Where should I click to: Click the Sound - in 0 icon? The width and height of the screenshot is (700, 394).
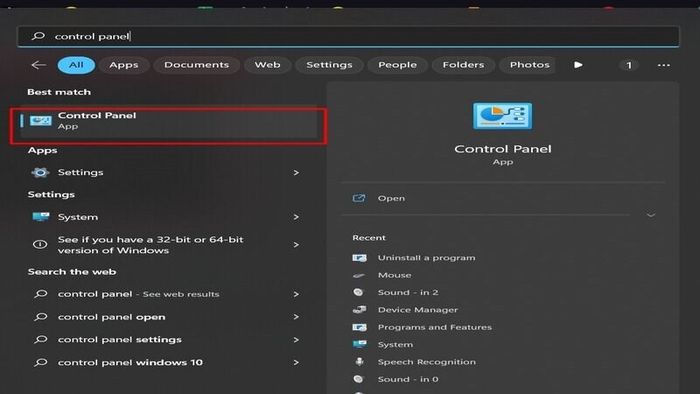(358, 379)
